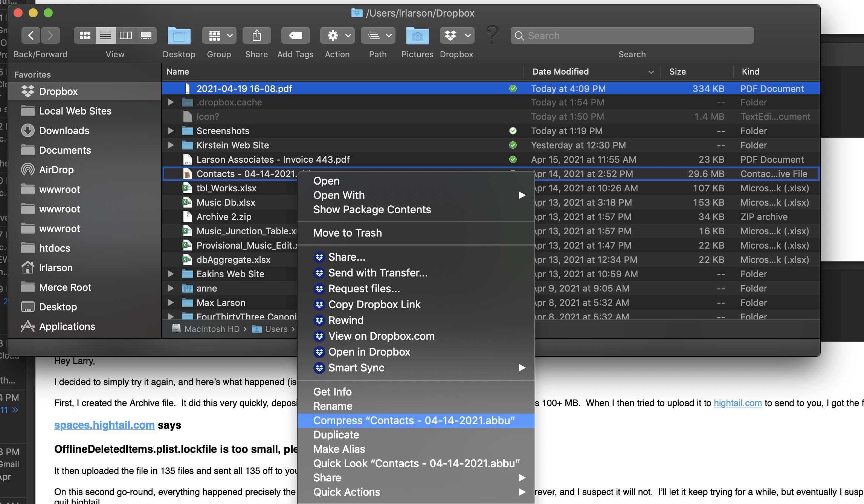Sort by the Kind column header

pos(777,72)
